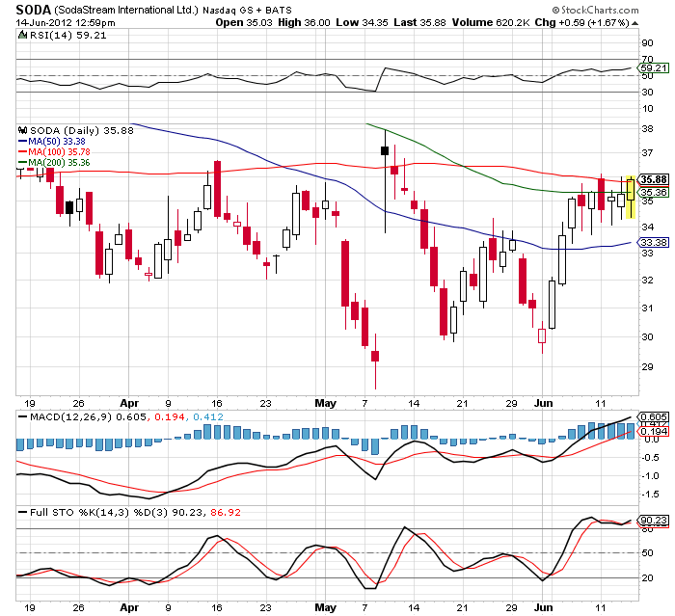Click the SodaStream International Ltd. company name
Image resolution: width=675 pixels, height=616 pixels.
pos(126,10)
